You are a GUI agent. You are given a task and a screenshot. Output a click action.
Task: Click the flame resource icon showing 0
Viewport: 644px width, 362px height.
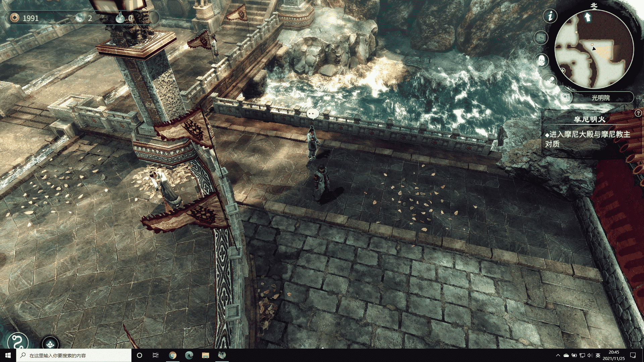[x=120, y=18]
